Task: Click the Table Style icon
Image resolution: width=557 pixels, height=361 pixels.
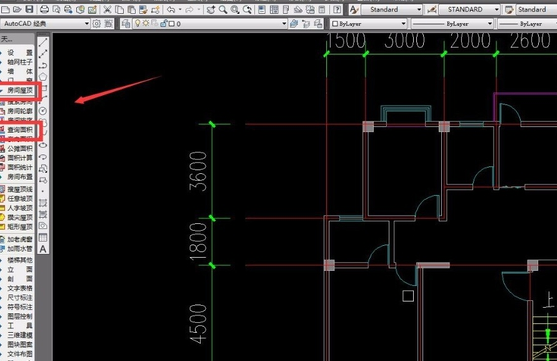Action: click(509, 10)
